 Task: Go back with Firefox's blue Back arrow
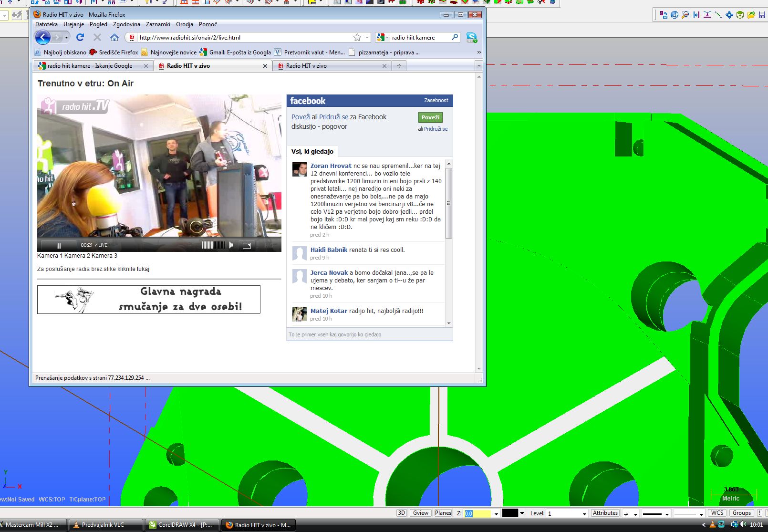pos(43,37)
